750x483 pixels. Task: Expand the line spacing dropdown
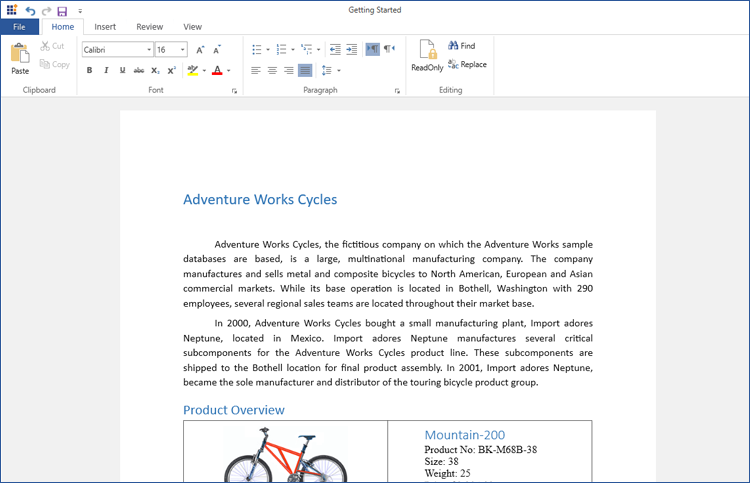[339, 71]
